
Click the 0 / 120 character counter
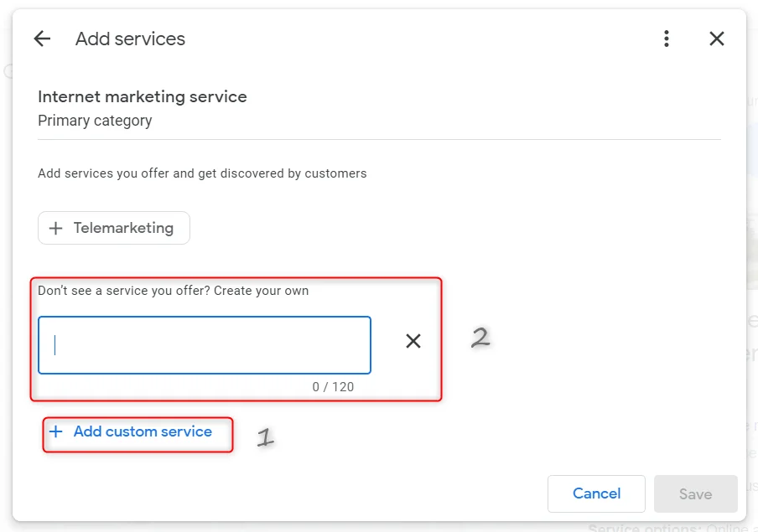tap(333, 387)
